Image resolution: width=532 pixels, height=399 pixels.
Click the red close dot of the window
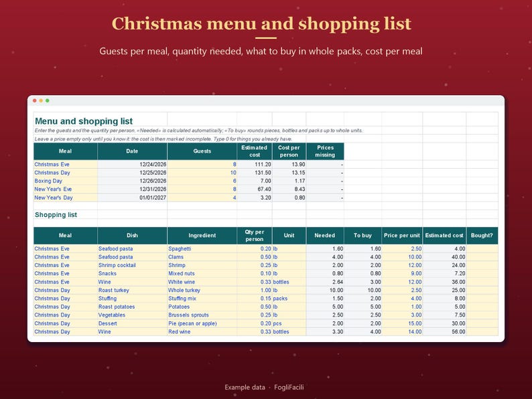(x=35, y=100)
